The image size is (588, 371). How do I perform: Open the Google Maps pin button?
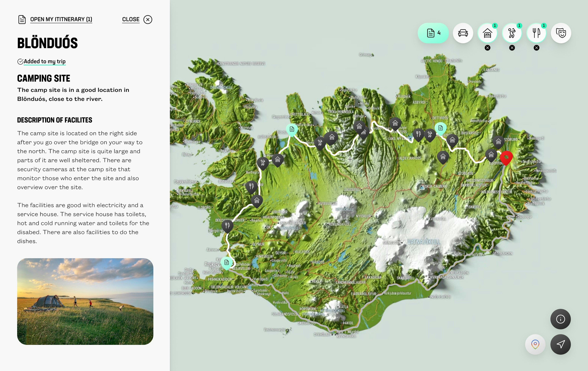pos(535,344)
